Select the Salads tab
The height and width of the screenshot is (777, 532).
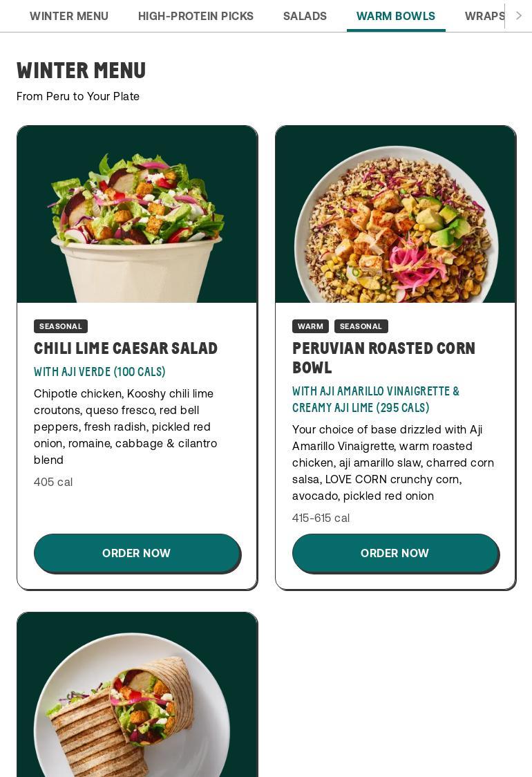(x=305, y=16)
